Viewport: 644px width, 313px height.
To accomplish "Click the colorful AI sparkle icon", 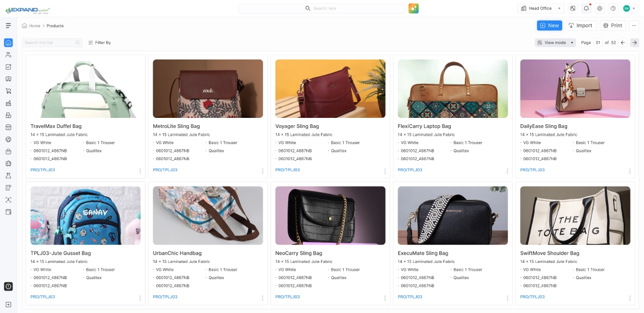I will [414, 8].
